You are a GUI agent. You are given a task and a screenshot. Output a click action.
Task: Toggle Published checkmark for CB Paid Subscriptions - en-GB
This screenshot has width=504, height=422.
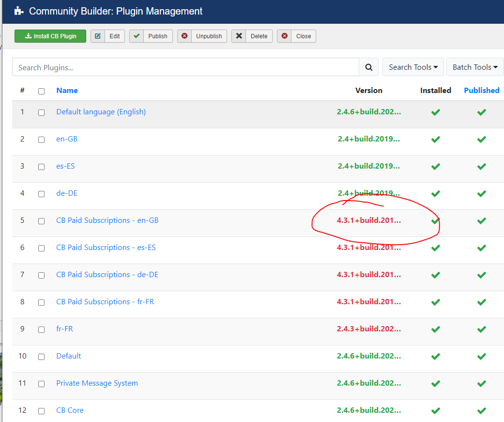coord(482,220)
